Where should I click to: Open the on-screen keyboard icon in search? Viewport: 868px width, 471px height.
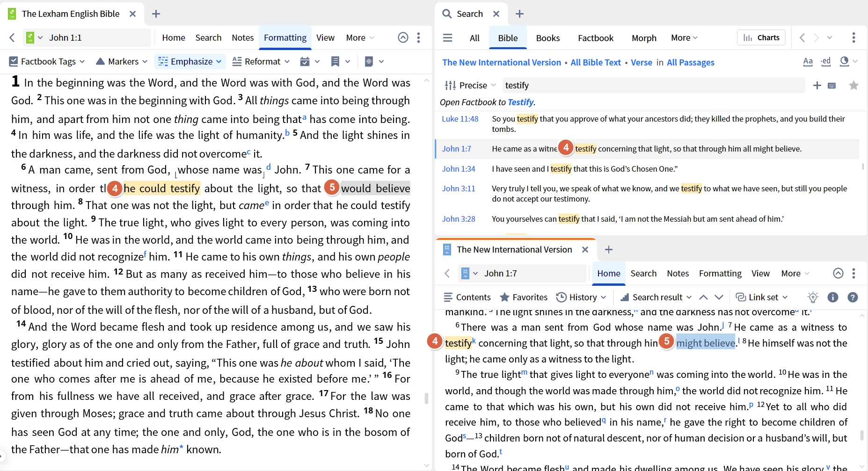tap(832, 85)
